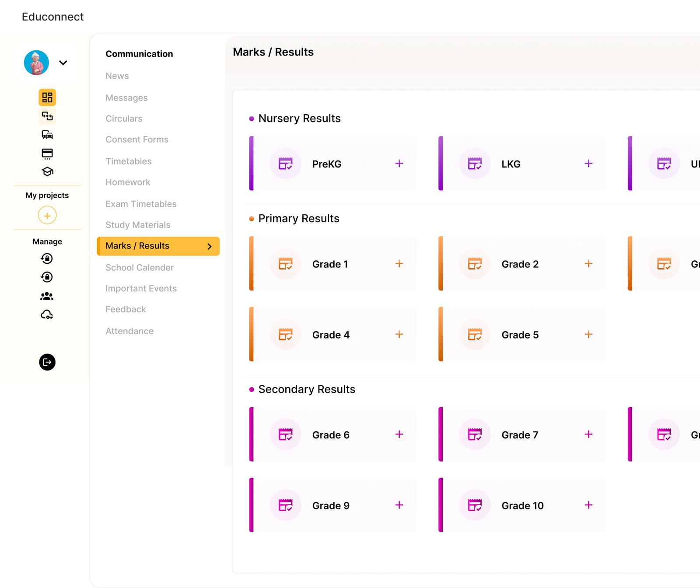
Task: Click the users group icon under Manage
Action: tap(47, 296)
